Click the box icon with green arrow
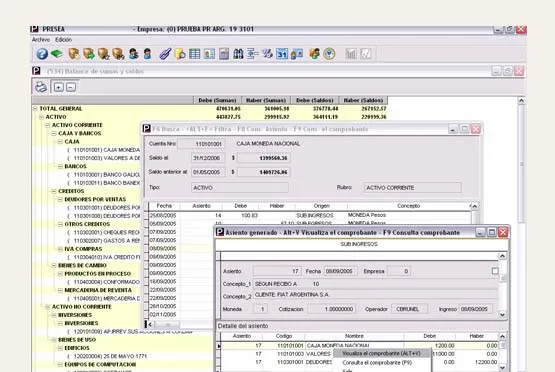The image size is (555, 372). pos(89,54)
